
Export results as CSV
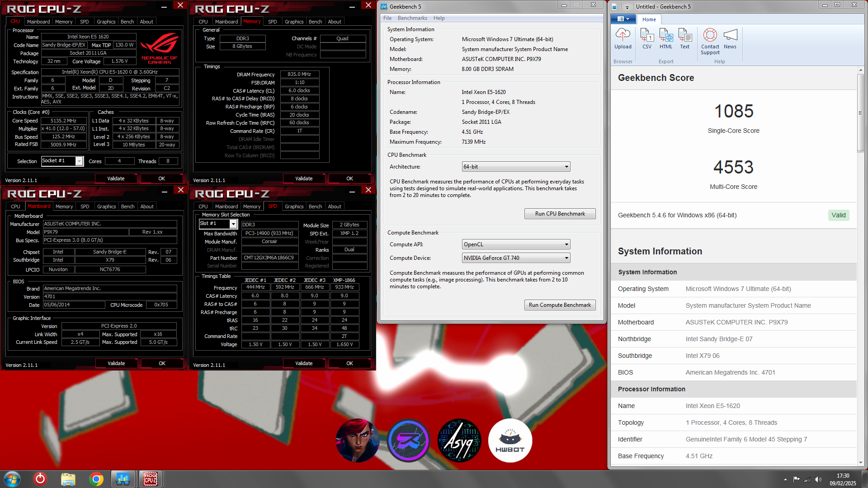[x=647, y=39]
